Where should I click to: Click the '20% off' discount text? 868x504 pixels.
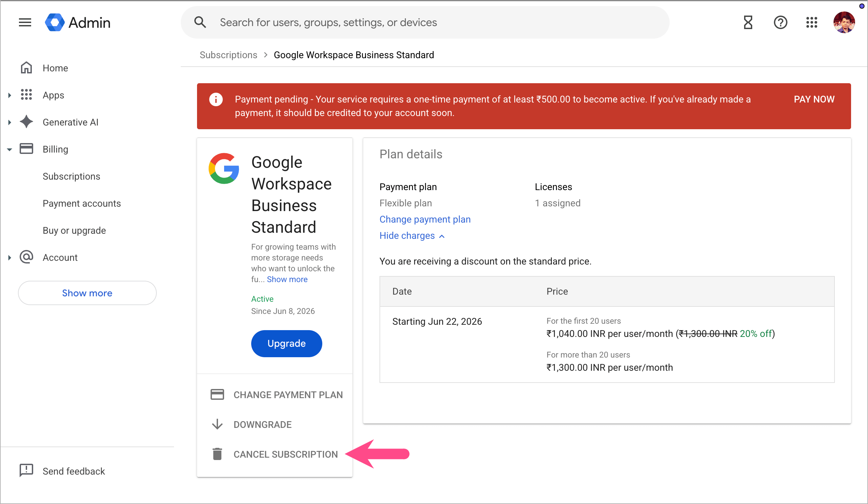click(756, 334)
